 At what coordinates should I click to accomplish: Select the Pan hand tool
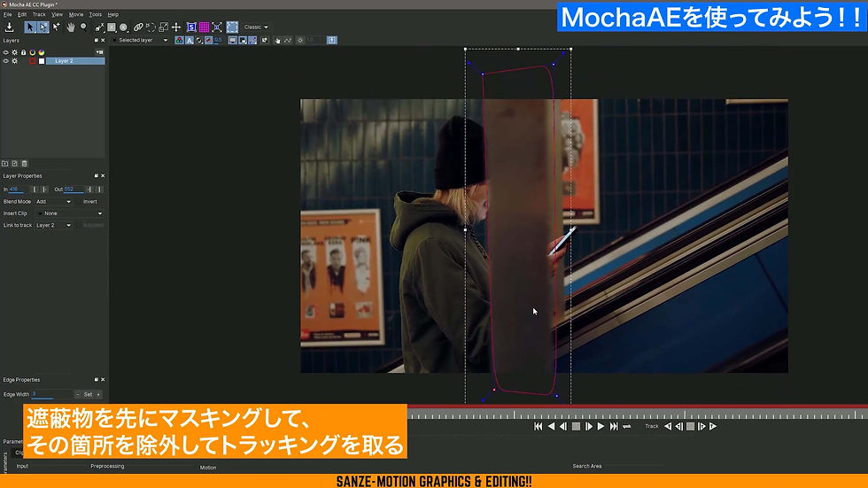click(x=70, y=27)
